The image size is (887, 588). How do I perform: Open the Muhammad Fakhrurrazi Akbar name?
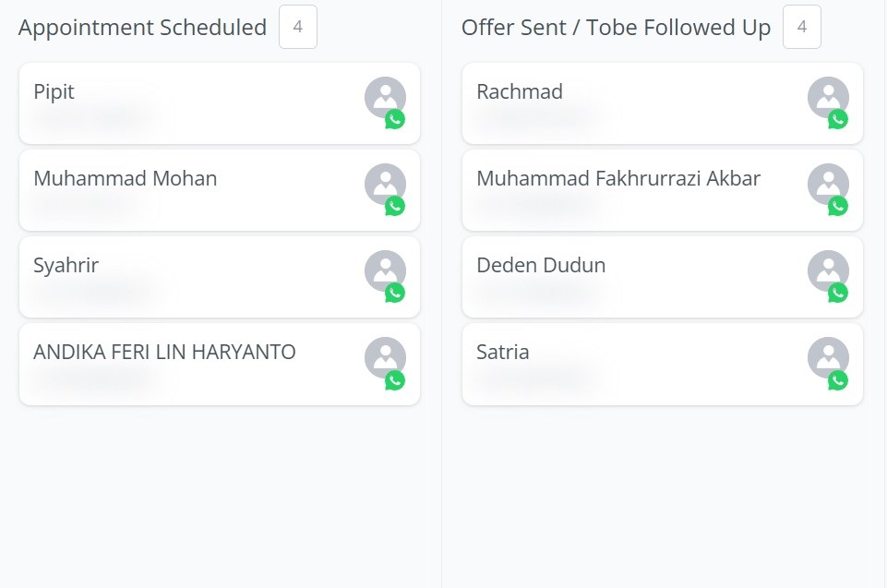[x=618, y=178]
